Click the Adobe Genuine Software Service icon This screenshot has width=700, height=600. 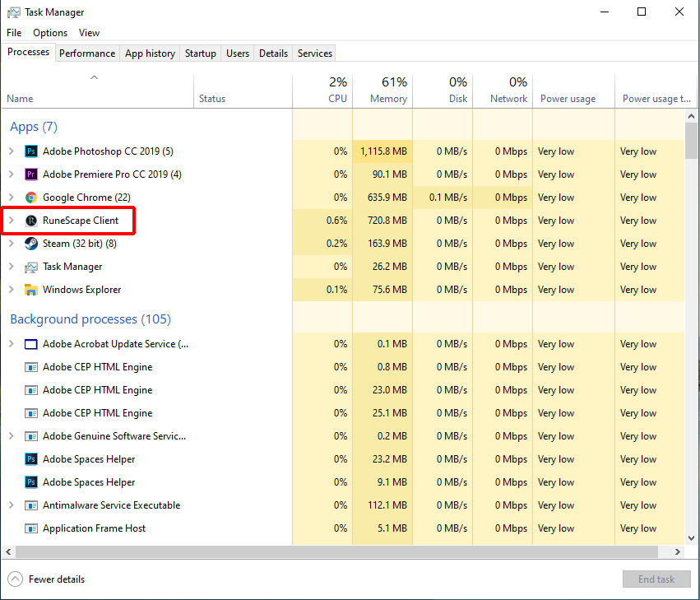tap(30, 436)
